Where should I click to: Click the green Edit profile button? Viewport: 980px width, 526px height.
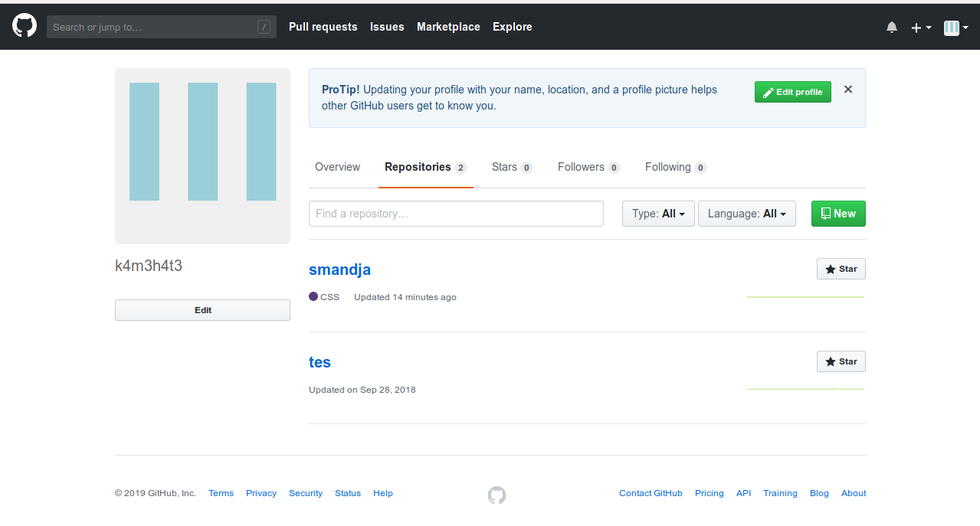pyautogui.click(x=792, y=92)
